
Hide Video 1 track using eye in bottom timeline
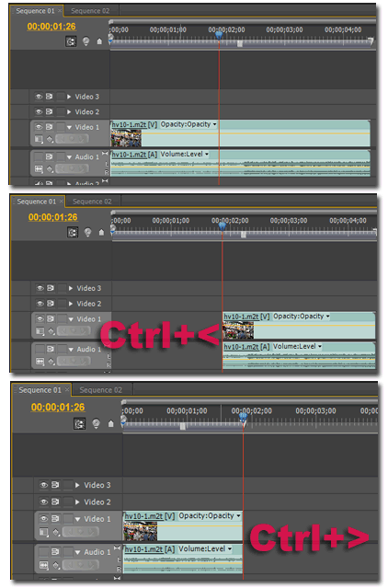44,519
